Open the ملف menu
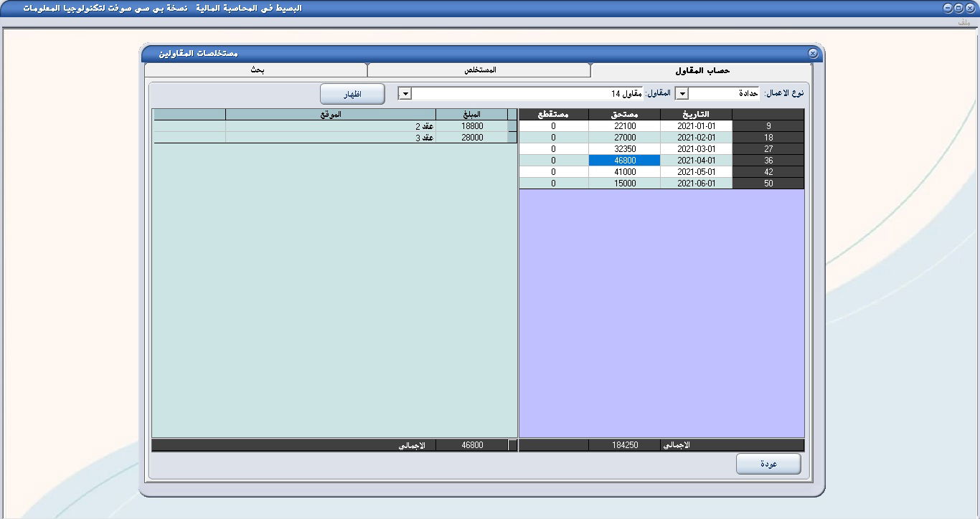Screen dimensions: 980x519 coord(963,23)
